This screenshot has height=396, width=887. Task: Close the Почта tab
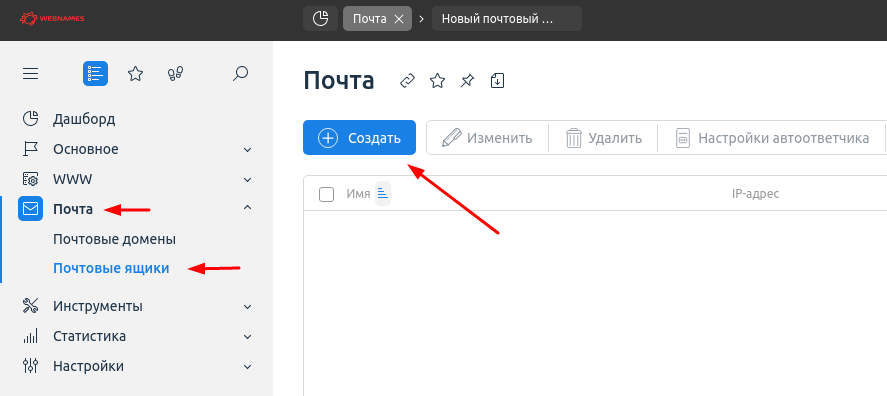(399, 19)
